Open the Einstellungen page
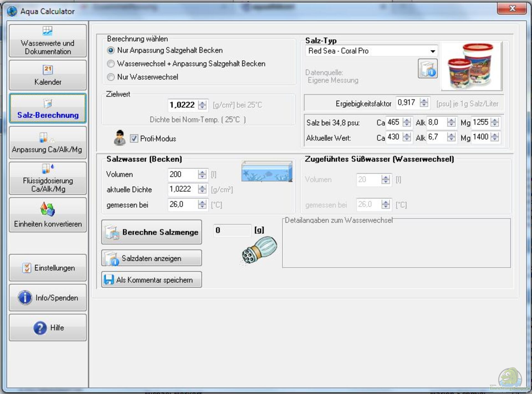 [48, 268]
